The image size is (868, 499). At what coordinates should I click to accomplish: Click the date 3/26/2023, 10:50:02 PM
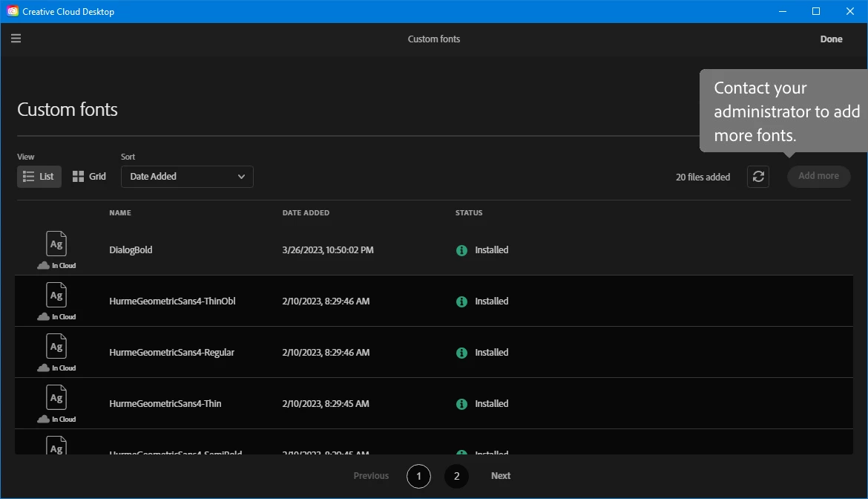[x=328, y=249]
